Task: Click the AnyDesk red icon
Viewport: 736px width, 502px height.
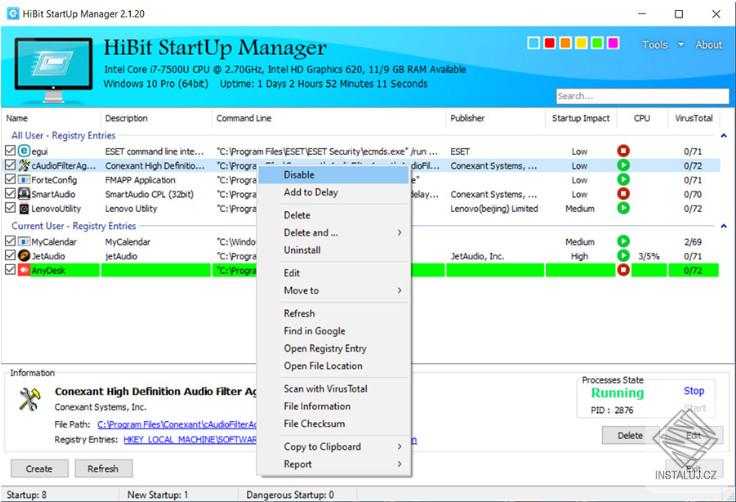Action: [24, 270]
